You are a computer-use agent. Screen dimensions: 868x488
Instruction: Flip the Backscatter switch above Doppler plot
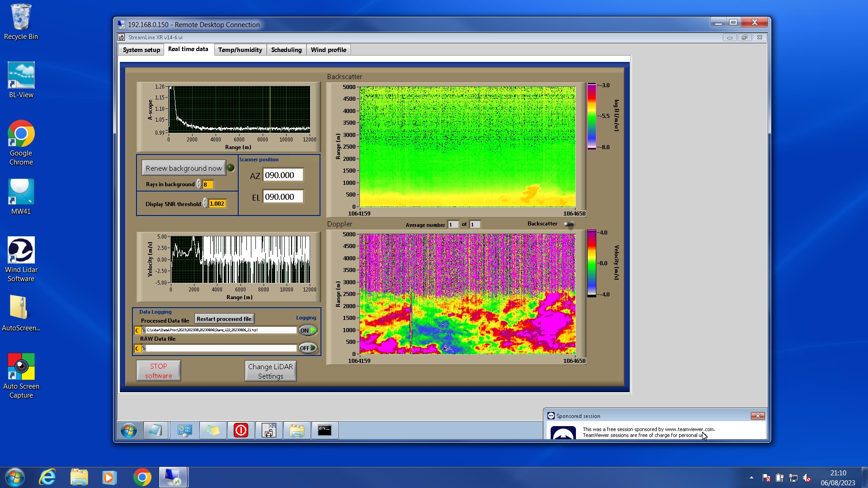click(569, 224)
